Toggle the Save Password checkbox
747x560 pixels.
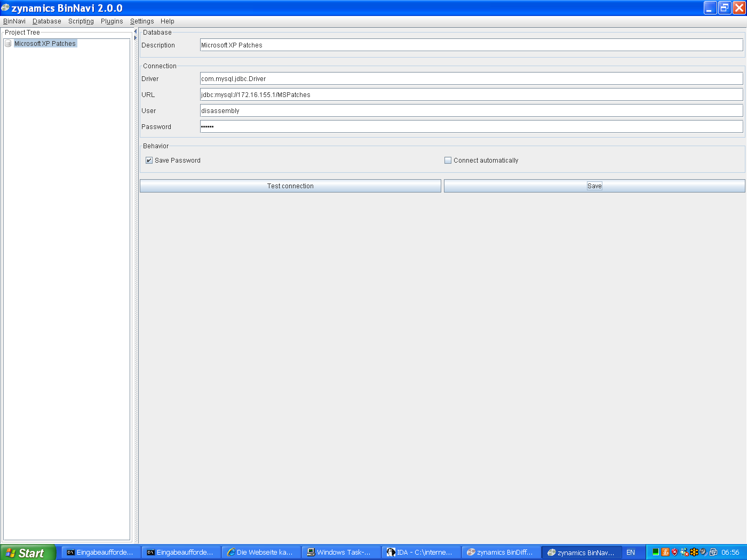(x=149, y=161)
